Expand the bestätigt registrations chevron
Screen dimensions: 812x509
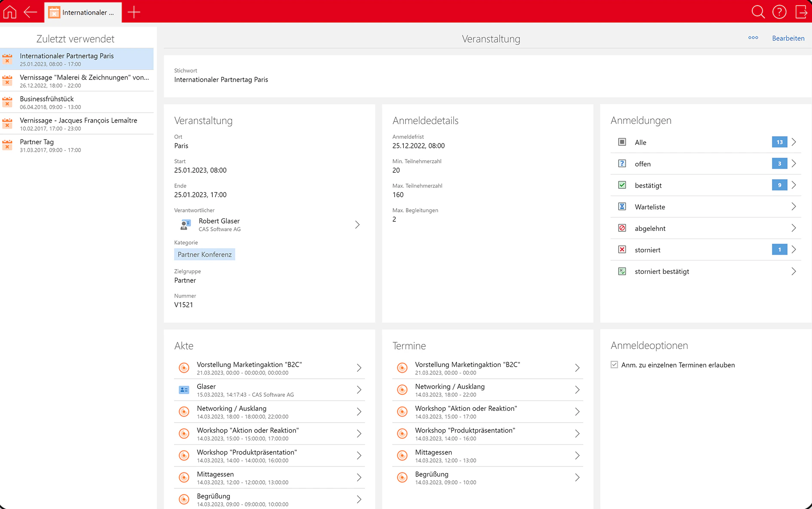[794, 185]
